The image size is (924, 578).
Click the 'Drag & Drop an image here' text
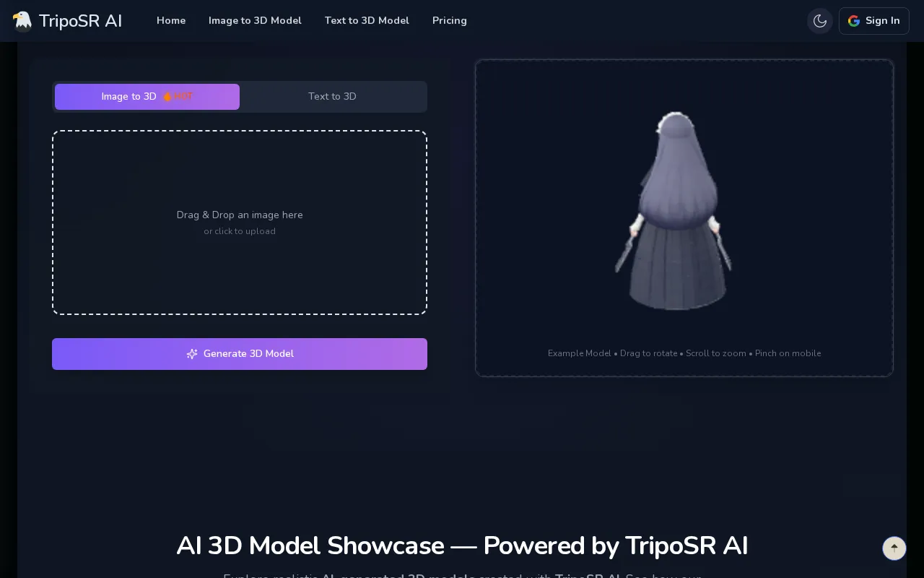click(240, 215)
